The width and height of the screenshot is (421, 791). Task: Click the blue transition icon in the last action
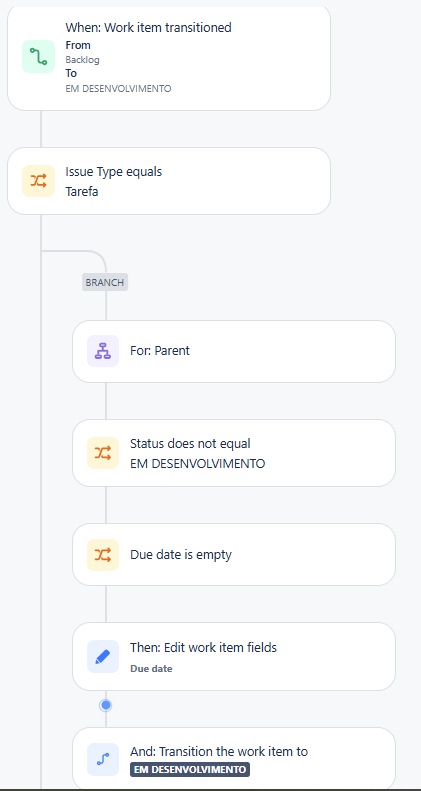[x=103, y=759]
